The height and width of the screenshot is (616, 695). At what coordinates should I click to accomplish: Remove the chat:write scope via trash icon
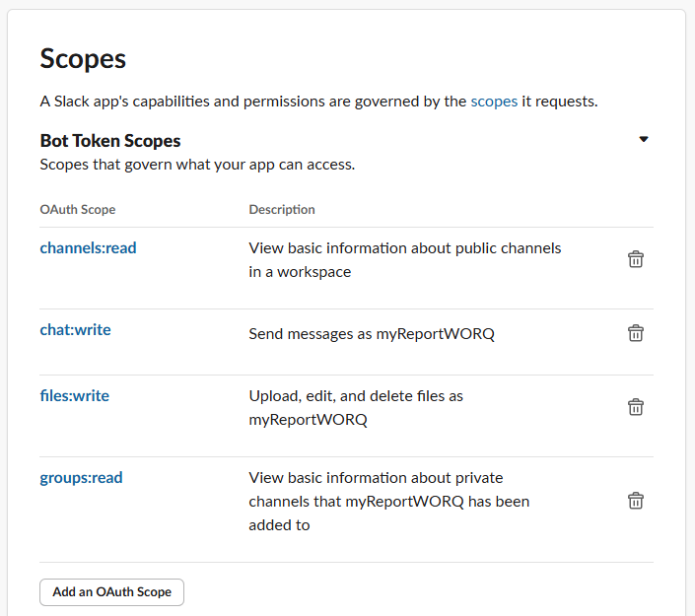tap(636, 333)
